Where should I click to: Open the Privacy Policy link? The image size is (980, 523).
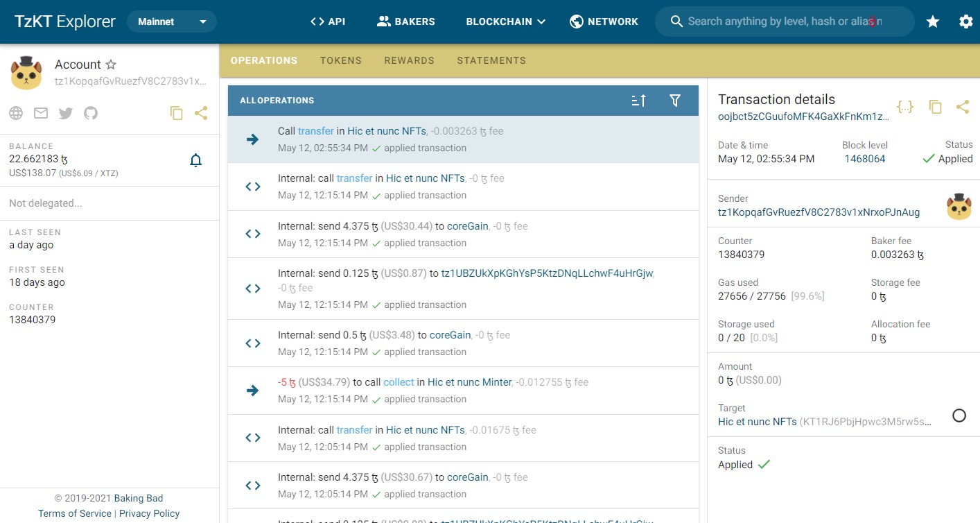[x=149, y=513]
